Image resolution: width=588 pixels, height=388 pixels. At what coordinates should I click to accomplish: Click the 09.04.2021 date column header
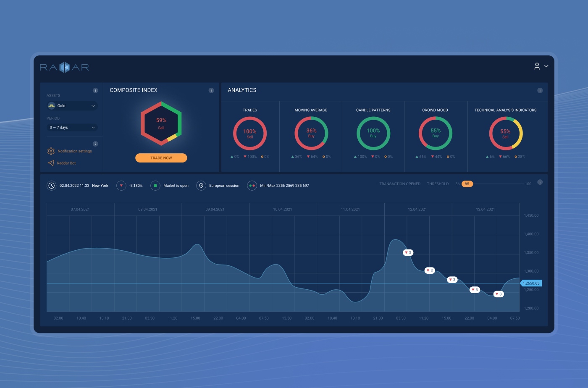[x=215, y=210]
